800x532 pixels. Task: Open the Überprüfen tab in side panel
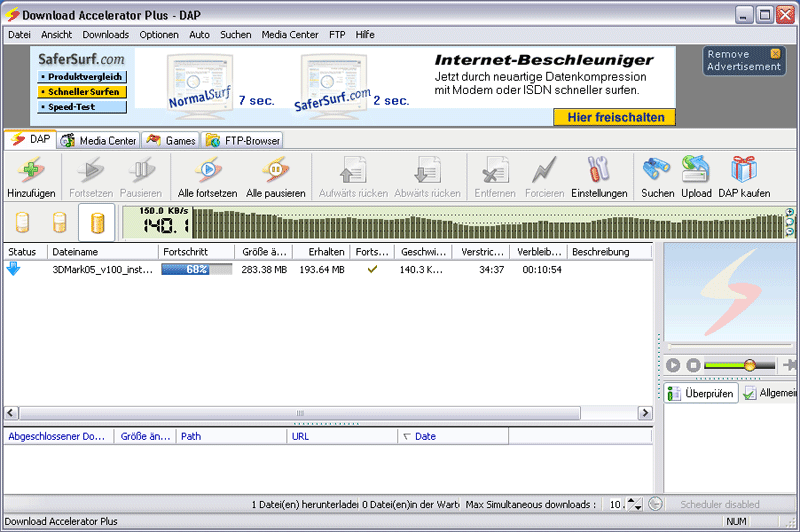tap(701, 393)
